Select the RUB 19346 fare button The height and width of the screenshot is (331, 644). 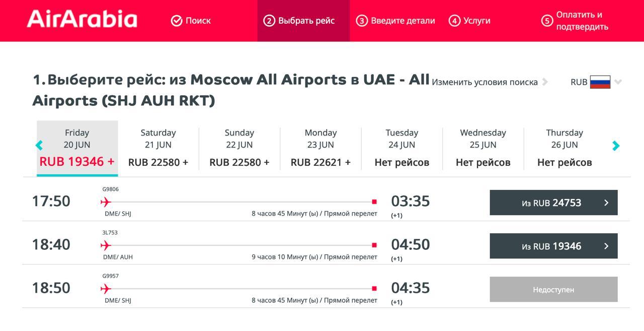[553, 246]
